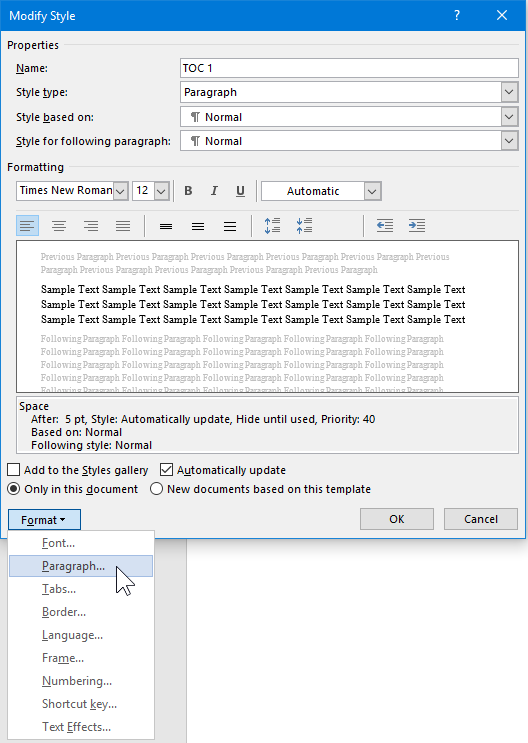This screenshot has width=528, height=743.
Task: Open font color Automatic dropdown
Action: 373,191
